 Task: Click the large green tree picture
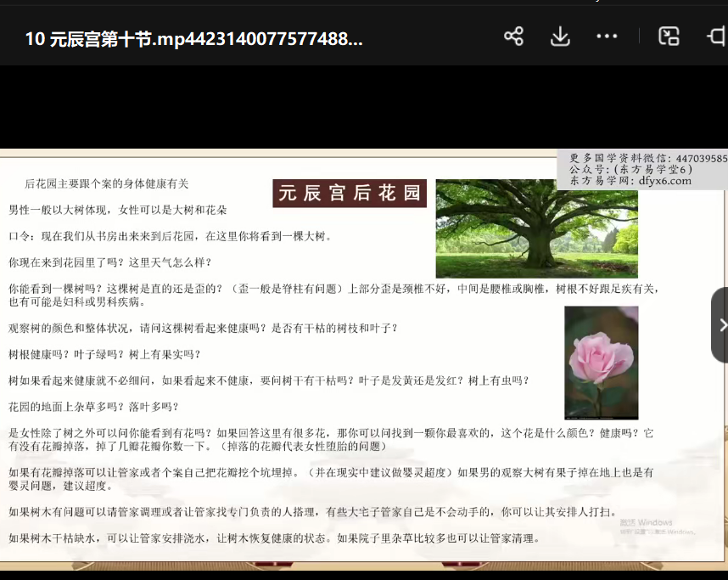(536, 228)
